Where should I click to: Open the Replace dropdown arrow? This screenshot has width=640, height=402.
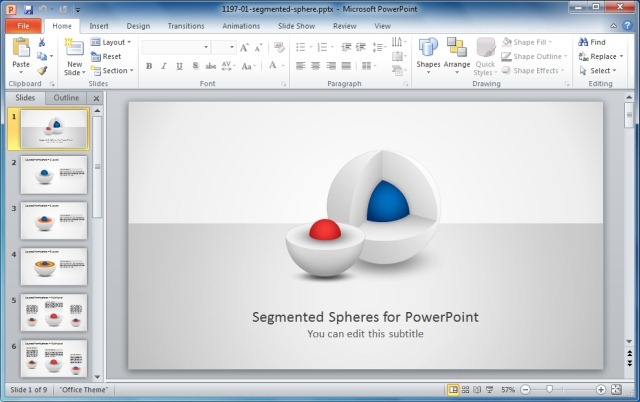click(x=622, y=56)
